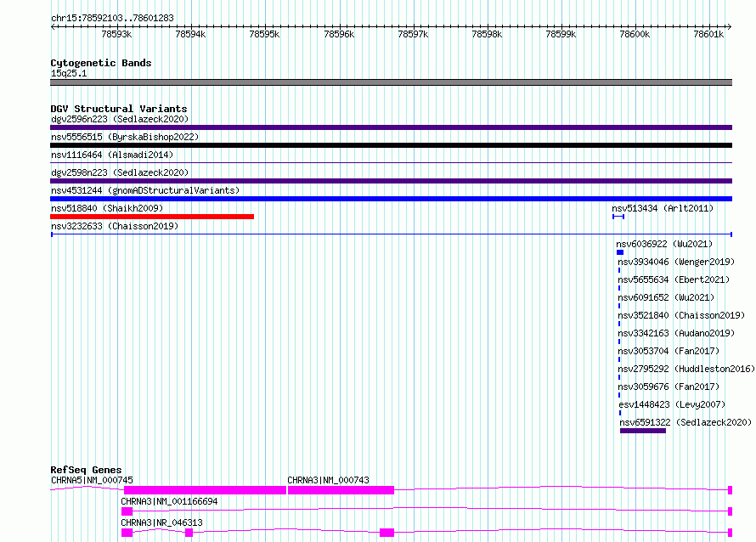This screenshot has height=542, width=756.
Task: Click the CHRNA3 NM_000743 magenta exon block
Action: [x=341, y=490]
